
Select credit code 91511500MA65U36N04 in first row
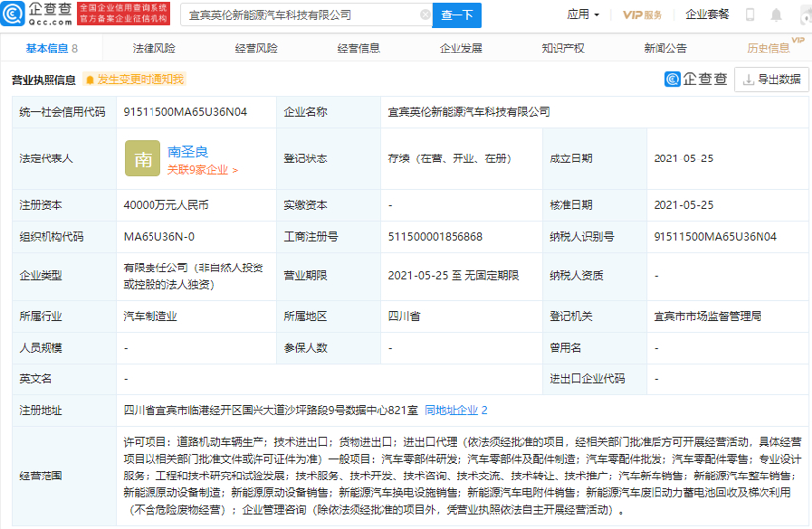[x=185, y=112]
